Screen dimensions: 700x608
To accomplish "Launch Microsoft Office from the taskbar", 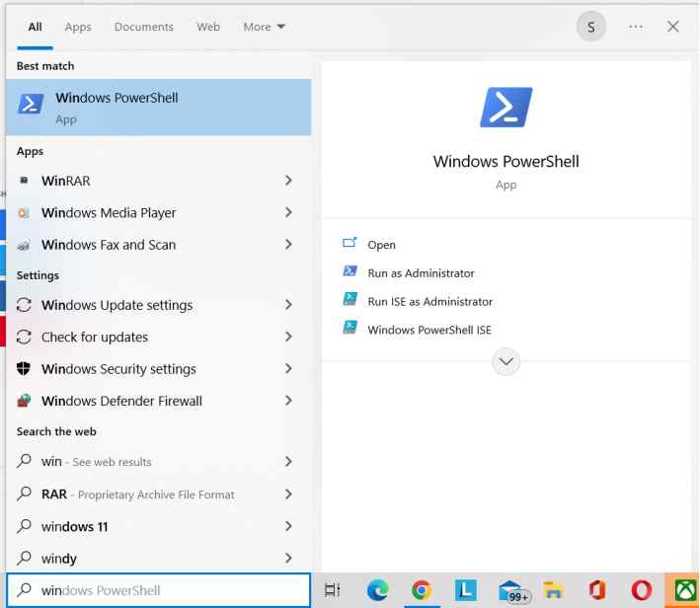I will point(597,590).
